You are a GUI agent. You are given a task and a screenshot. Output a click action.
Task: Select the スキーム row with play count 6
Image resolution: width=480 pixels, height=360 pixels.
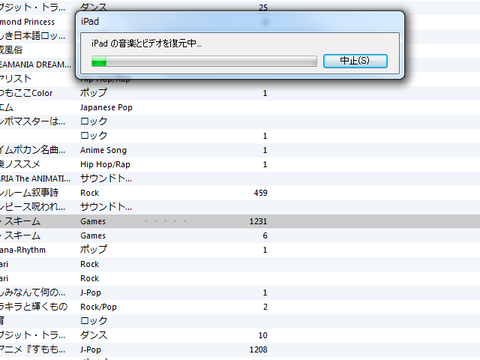click(x=240, y=236)
